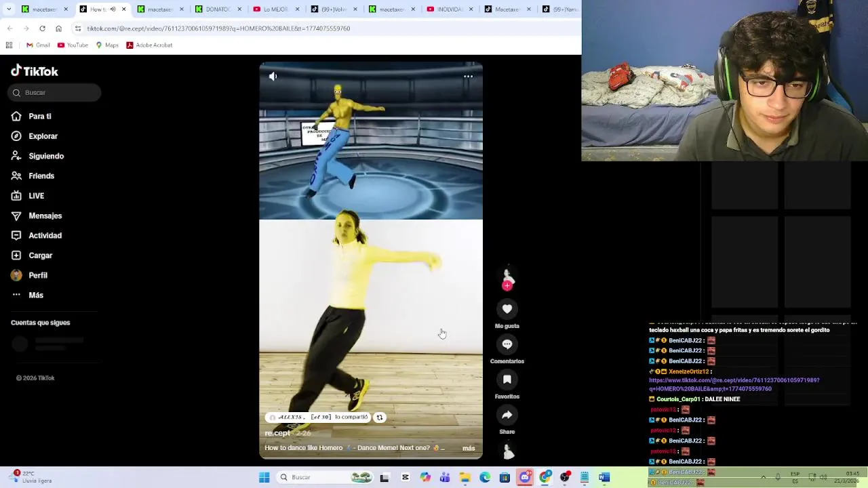Follow creator with red plus badge

507,286
